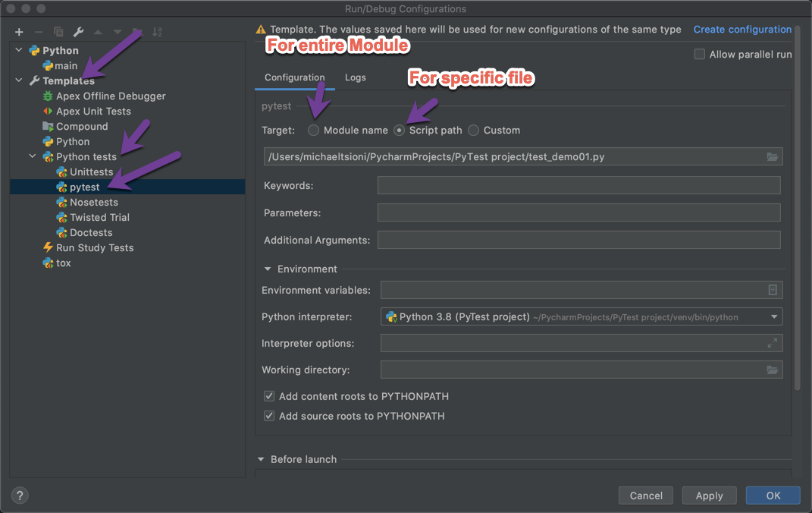This screenshot has width=812, height=513.
Task: Sort configurations alphabetically icon
Action: point(158,32)
